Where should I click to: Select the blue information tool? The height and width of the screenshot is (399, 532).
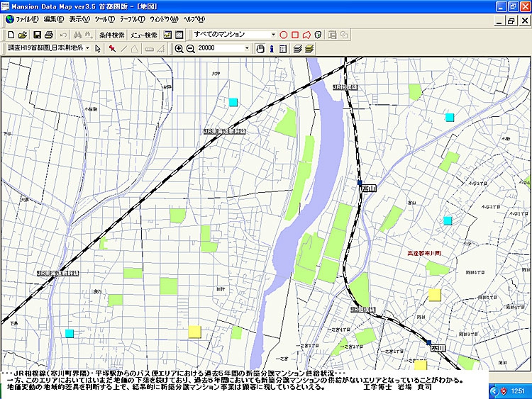click(271, 49)
